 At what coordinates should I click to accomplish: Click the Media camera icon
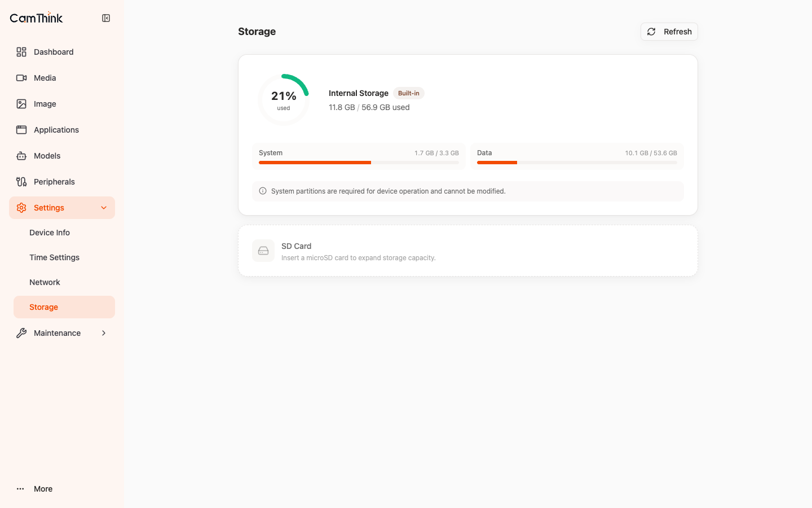(21, 78)
